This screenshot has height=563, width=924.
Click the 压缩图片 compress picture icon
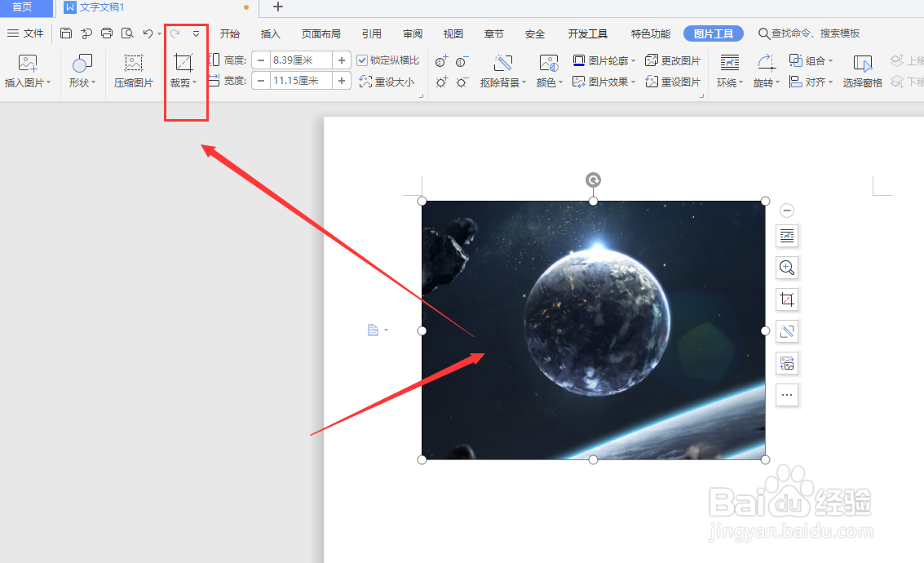click(133, 71)
